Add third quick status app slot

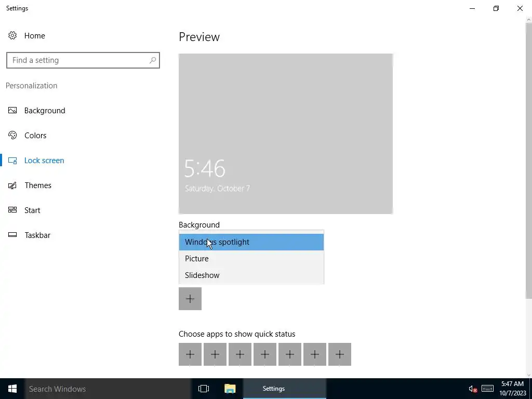pos(240,354)
